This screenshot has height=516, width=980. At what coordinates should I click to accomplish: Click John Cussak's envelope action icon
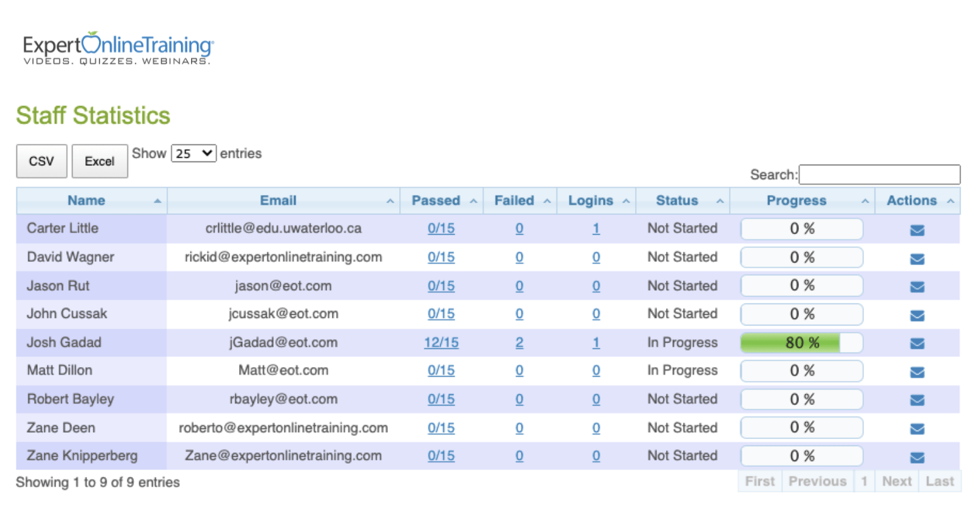[x=917, y=315]
